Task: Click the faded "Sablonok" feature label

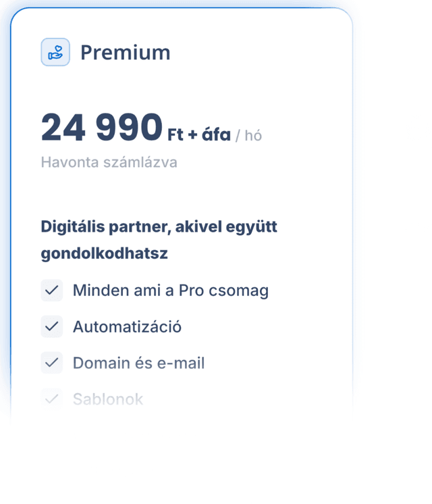Action: tap(107, 399)
